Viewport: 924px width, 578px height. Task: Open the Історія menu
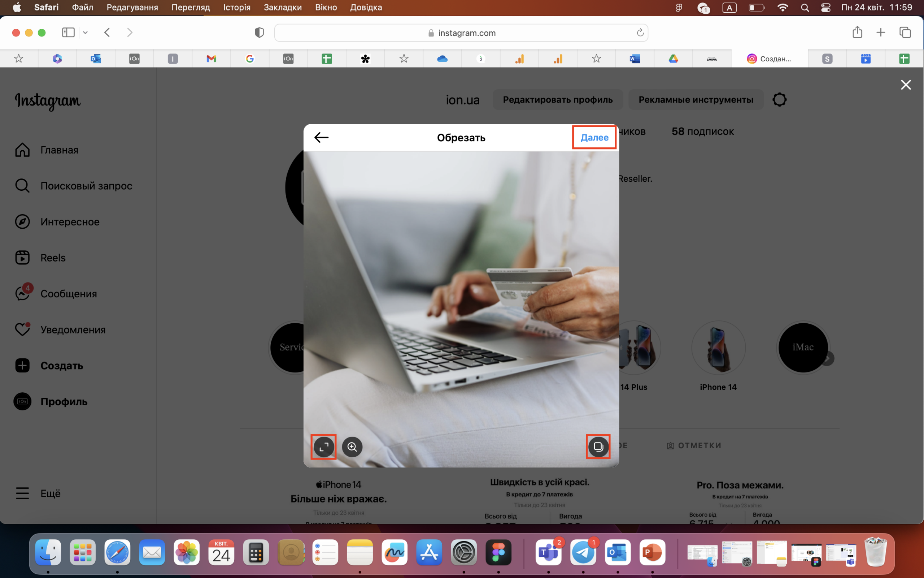coord(237,7)
